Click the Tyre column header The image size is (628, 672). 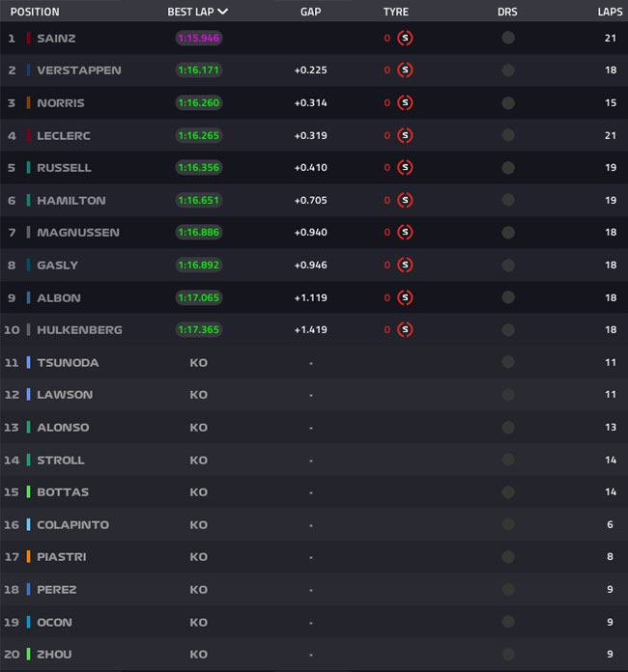tap(396, 12)
